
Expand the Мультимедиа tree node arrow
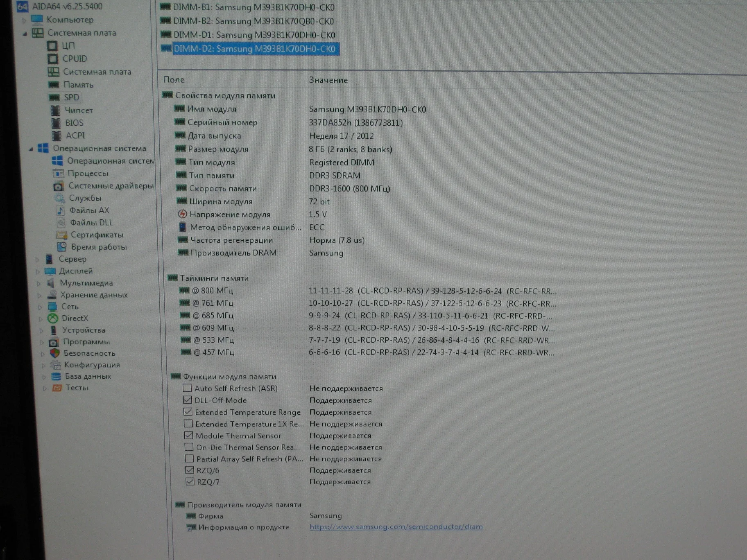point(39,283)
